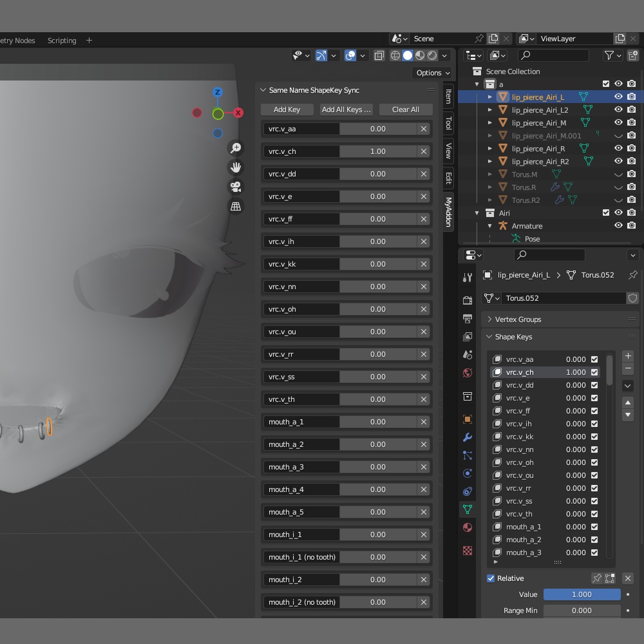
Task: Open the Modifier properties tab (wrench icon)
Action: [468, 437]
